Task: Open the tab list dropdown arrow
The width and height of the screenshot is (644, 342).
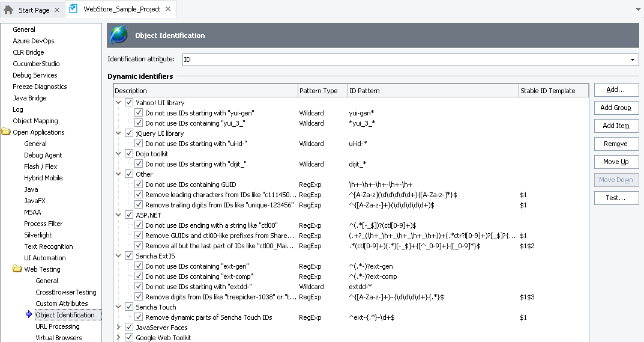Action: pyautogui.click(x=637, y=10)
